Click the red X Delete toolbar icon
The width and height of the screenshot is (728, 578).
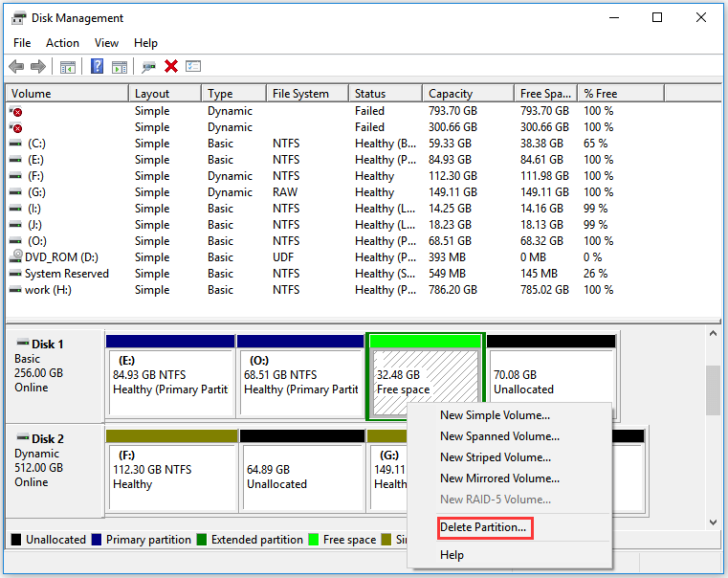coord(171,66)
